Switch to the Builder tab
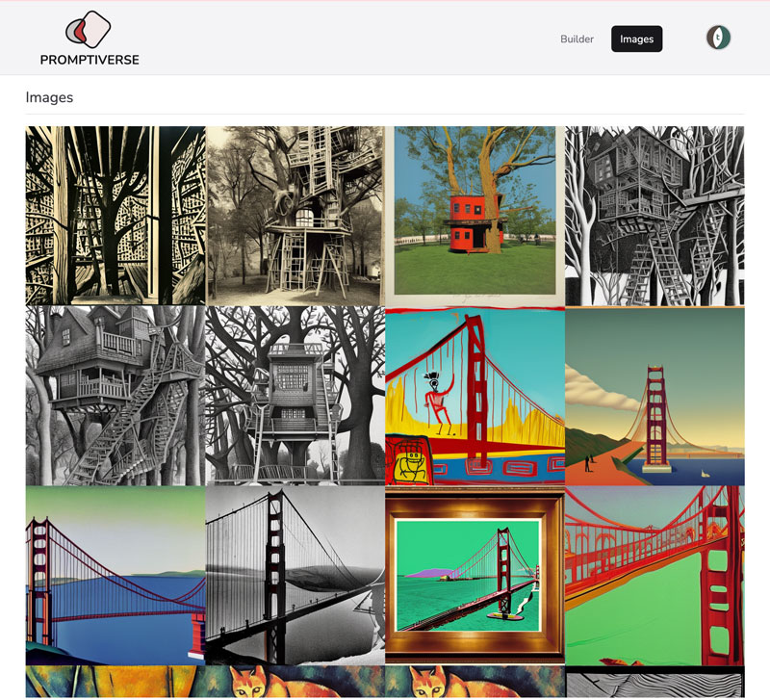 (577, 39)
